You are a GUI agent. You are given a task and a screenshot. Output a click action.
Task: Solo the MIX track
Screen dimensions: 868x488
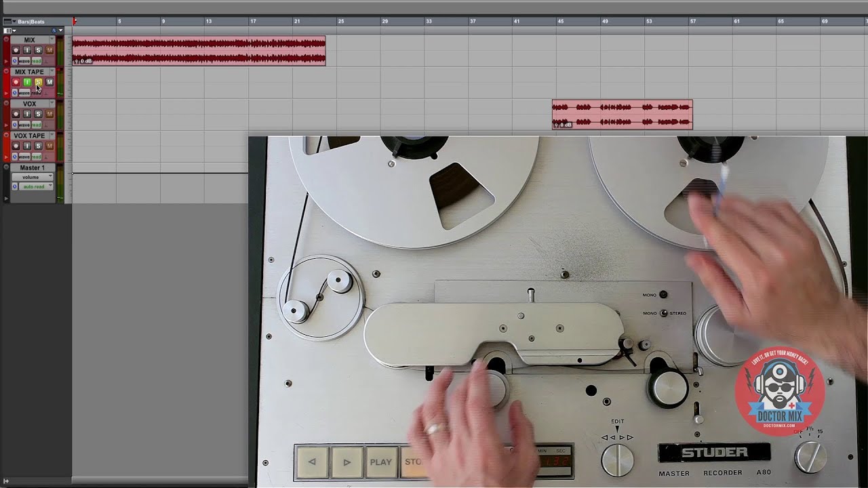pos(39,50)
